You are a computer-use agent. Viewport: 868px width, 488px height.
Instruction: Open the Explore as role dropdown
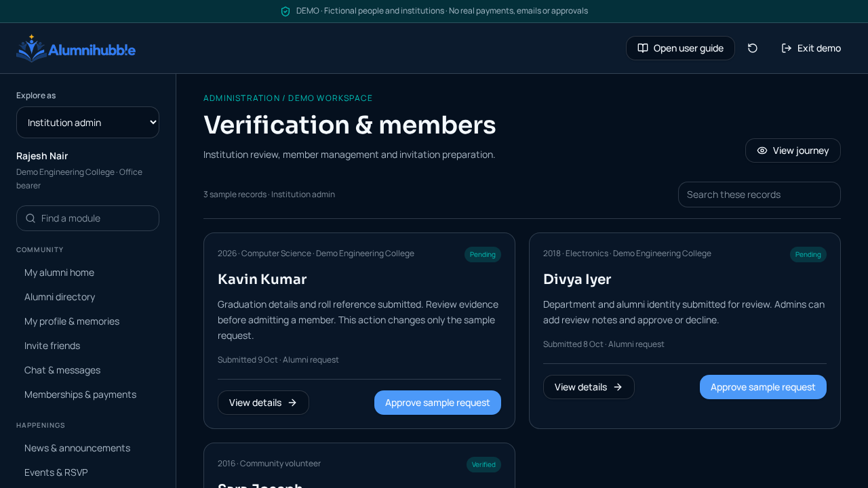click(x=87, y=123)
